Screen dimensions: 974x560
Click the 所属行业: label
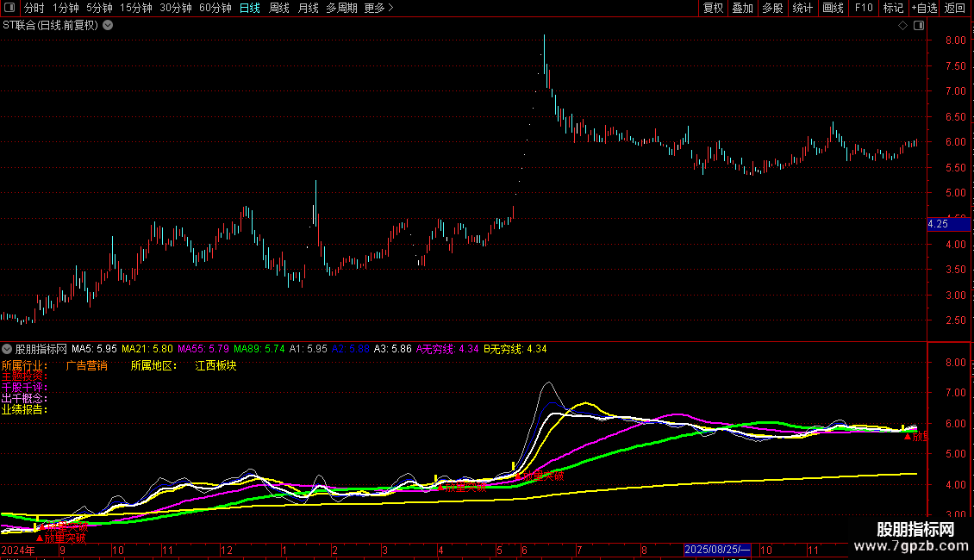click(x=24, y=365)
